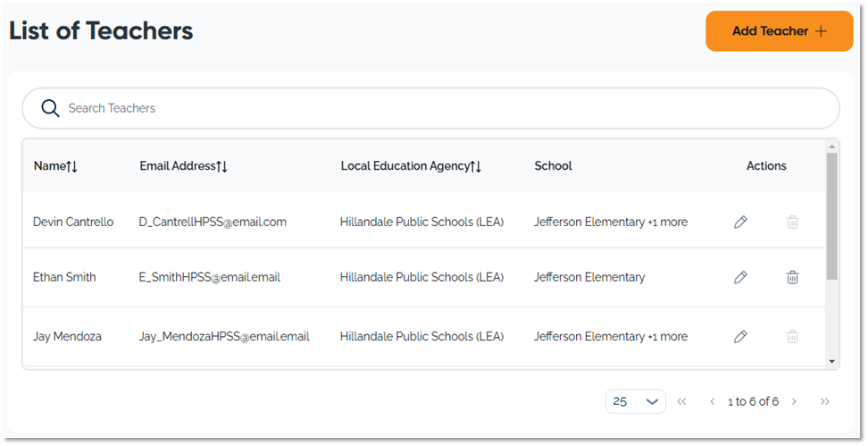
Task: Sort by Local Education Agency column
Action: (411, 165)
